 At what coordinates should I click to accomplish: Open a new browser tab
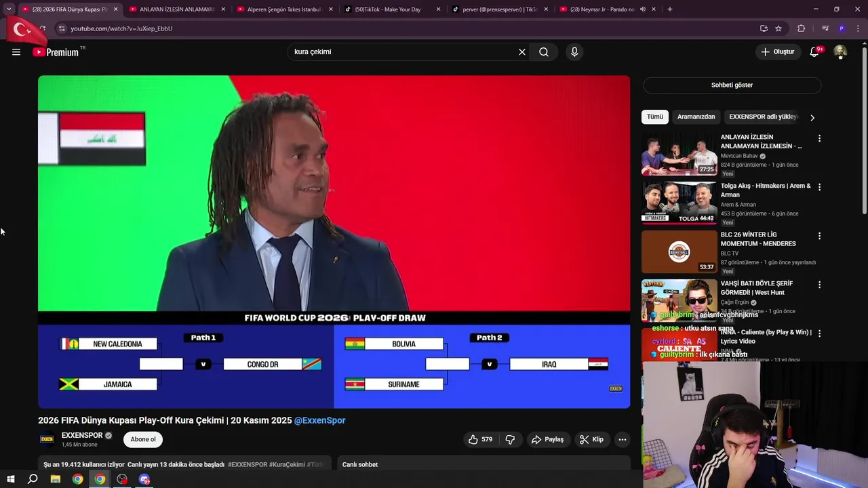(670, 9)
